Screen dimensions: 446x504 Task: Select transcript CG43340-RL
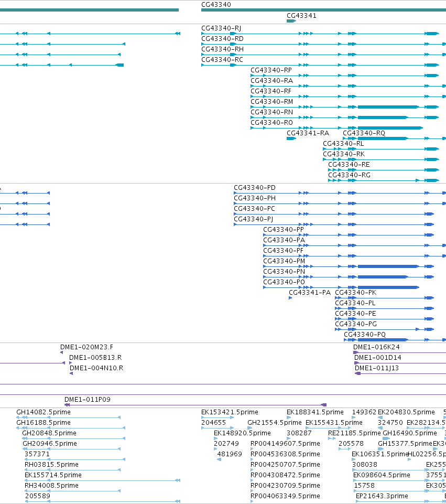point(343,143)
